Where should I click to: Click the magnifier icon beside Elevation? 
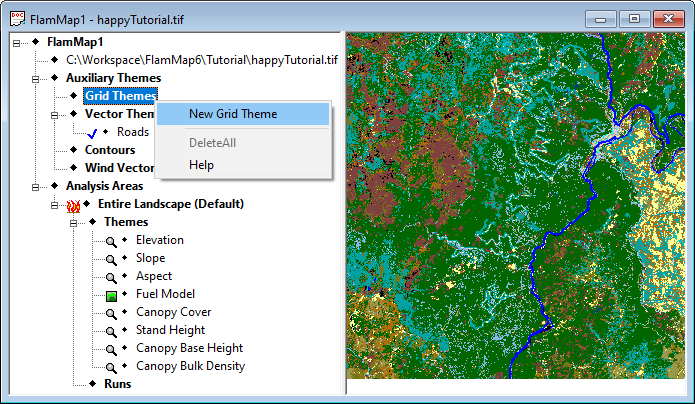pyautogui.click(x=111, y=241)
